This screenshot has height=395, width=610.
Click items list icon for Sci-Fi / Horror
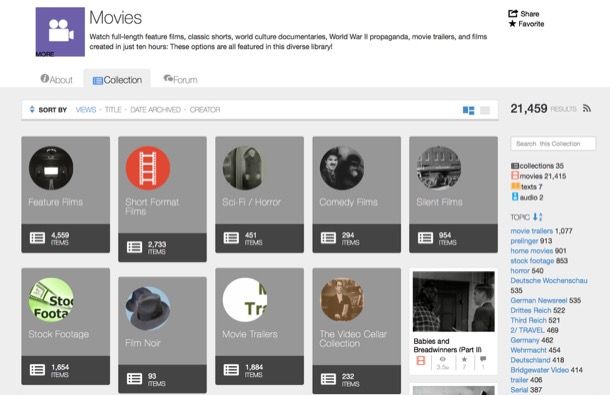[x=231, y=238]
